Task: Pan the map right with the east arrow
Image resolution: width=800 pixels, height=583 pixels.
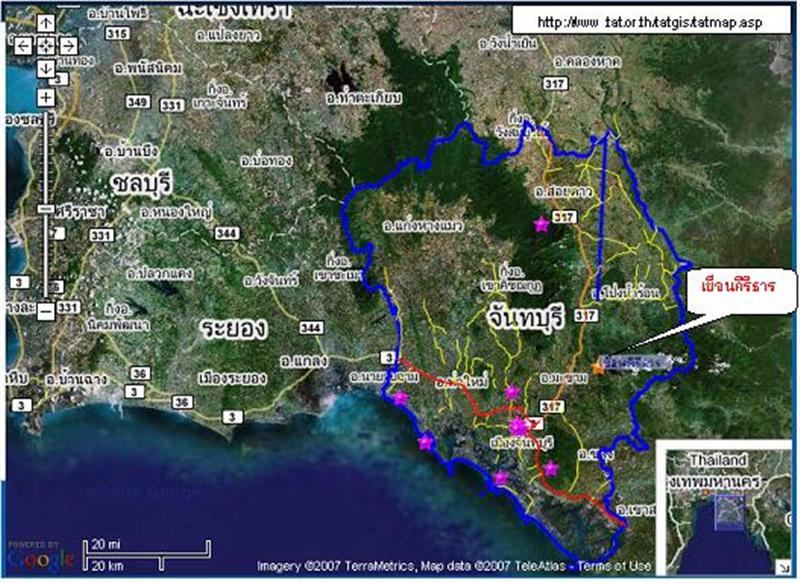Action: click(x=69, y=46)
